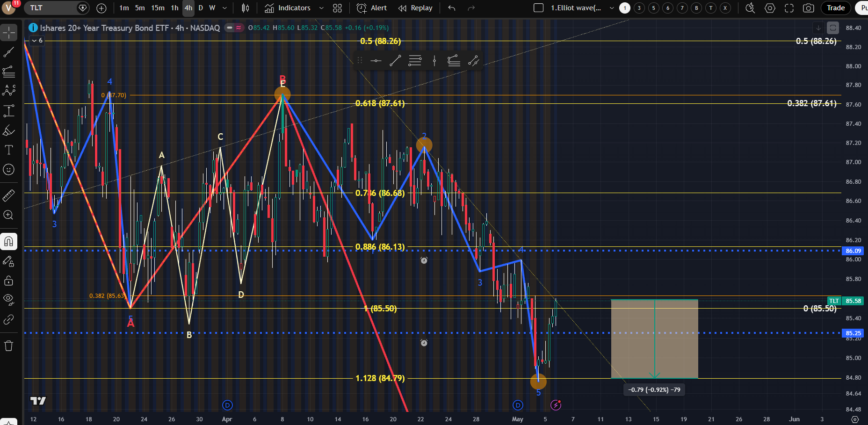Expand the timeframe dropdown chevron

pos(224,8)
